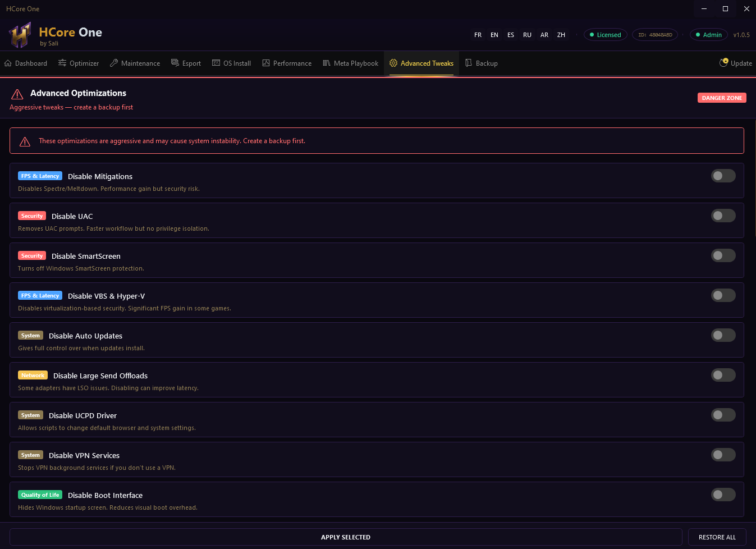
Task: Click the Update button label
Action: 741,63
